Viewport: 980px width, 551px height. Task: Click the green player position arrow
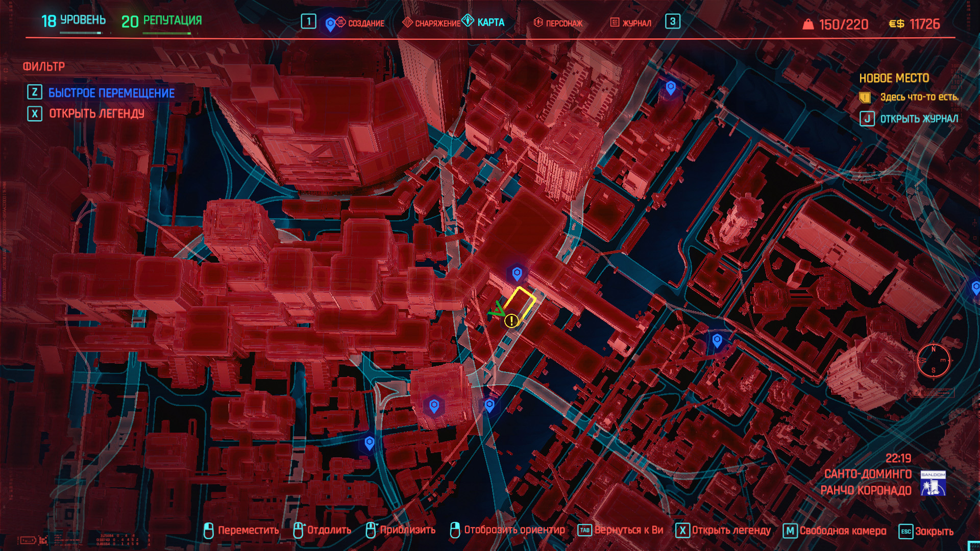point(496,309)
